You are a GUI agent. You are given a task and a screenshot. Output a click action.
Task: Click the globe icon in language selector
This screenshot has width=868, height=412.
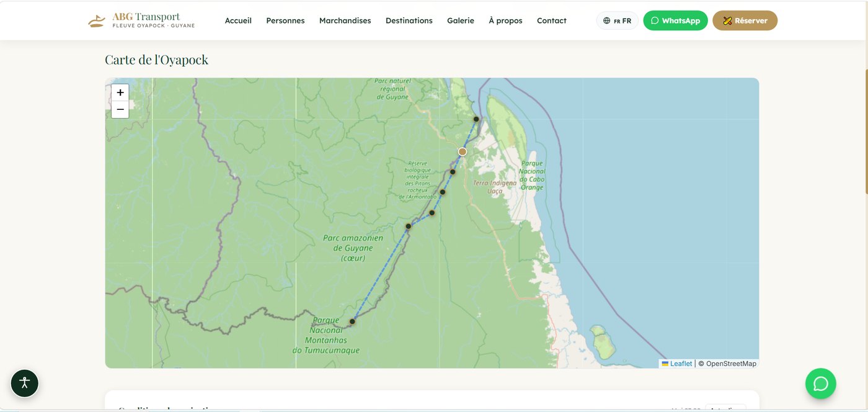tap(607, 20)
